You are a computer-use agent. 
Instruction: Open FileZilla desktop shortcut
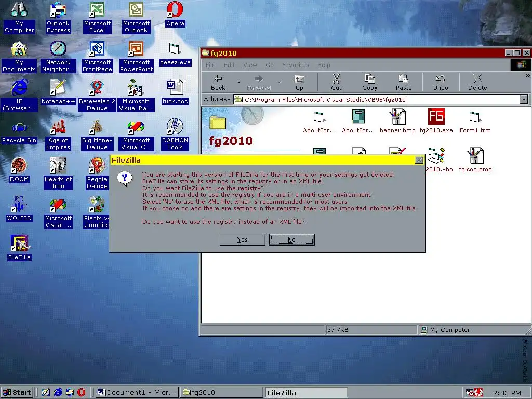tap(19, 248)
